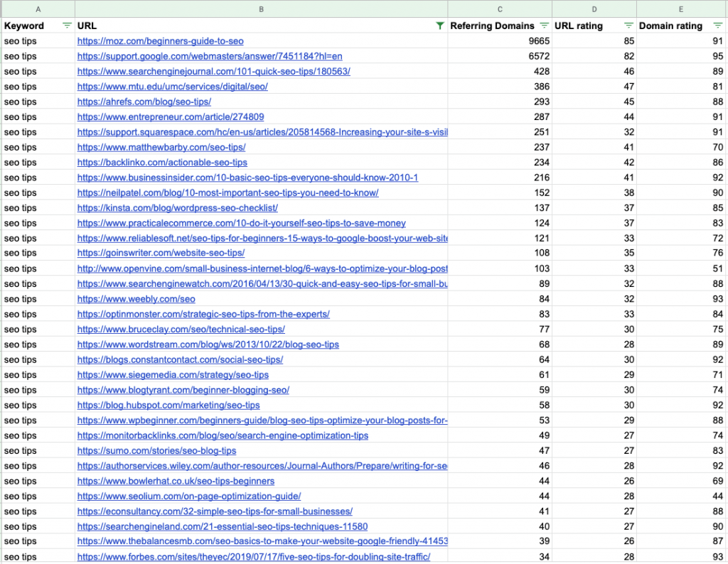Open the ahrefs.com blog seo-tips link

point(144,102)
